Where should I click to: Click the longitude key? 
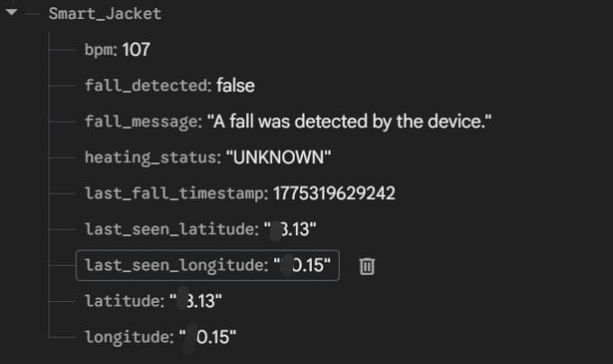pyautogui.click(x=127, y=337)
